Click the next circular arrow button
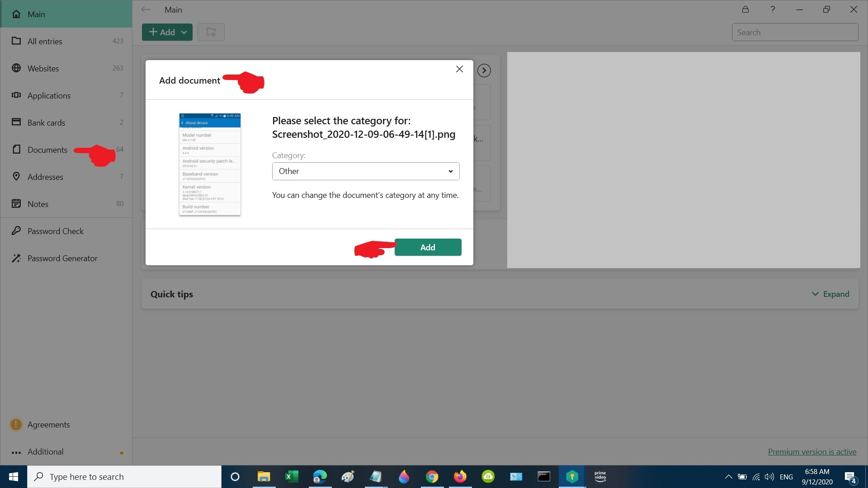Image resolution: width=868 pixels, height=488 pixels. pos(484,70)
